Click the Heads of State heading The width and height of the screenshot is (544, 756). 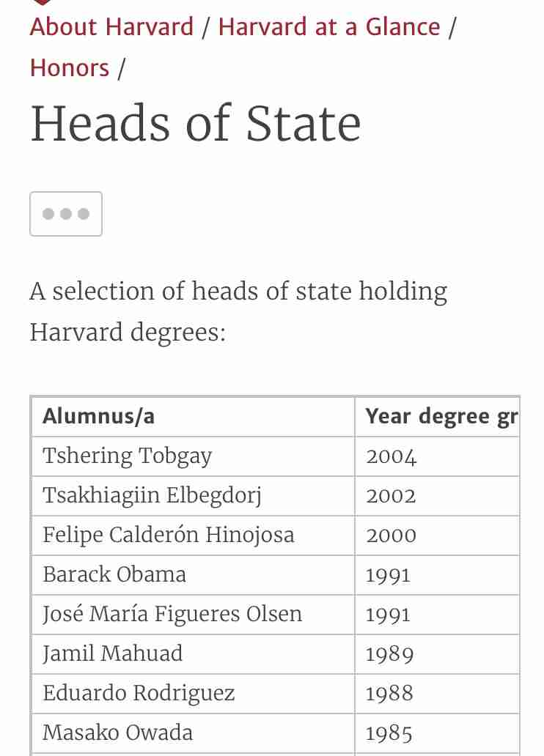pyautogui.click(x=196, y=123)
